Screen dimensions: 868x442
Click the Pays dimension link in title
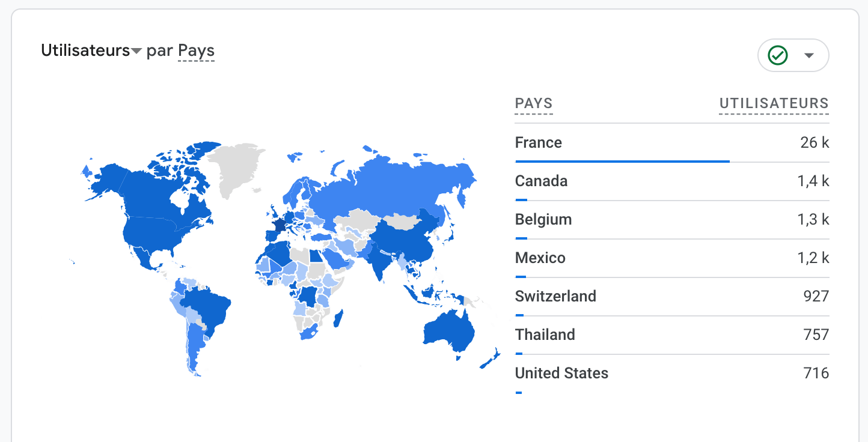(x=196, y=52)
